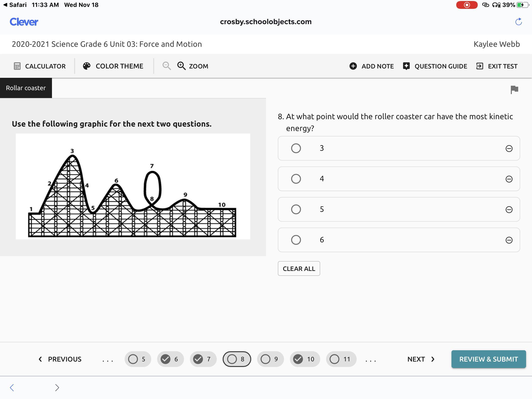Eliminate answer choice 3

point(509,149)
